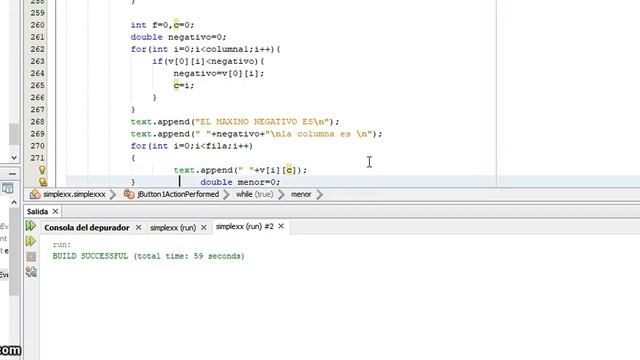Screen dimensions: 640x360
Task: Click line number 268 in the gutter
Action: [38, 122]
